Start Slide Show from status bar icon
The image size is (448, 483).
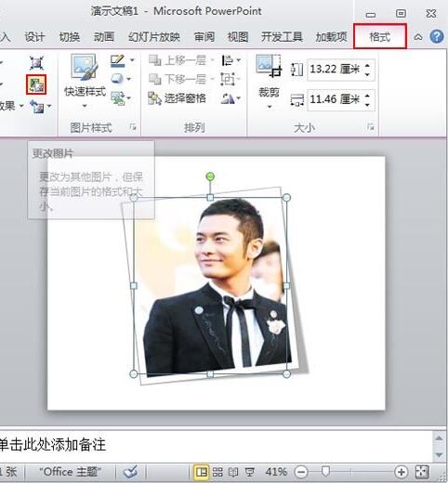pyautogui.click(x=250, y=472)
